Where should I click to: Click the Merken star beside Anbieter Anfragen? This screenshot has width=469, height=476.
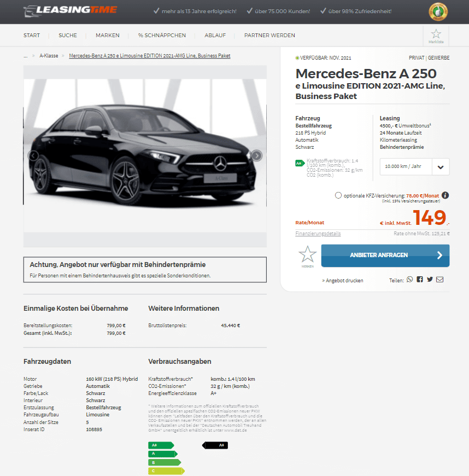307,256
